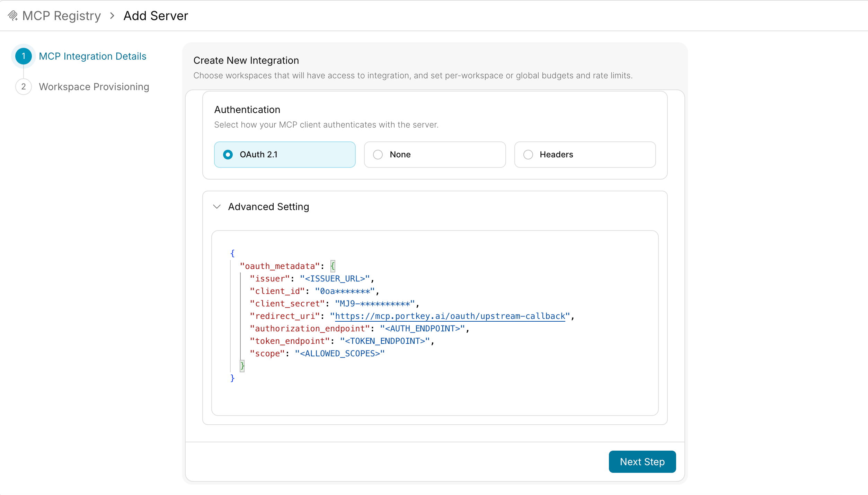Select step 1 circle in the stepper
868x495 pixels.
coord(24,56)
